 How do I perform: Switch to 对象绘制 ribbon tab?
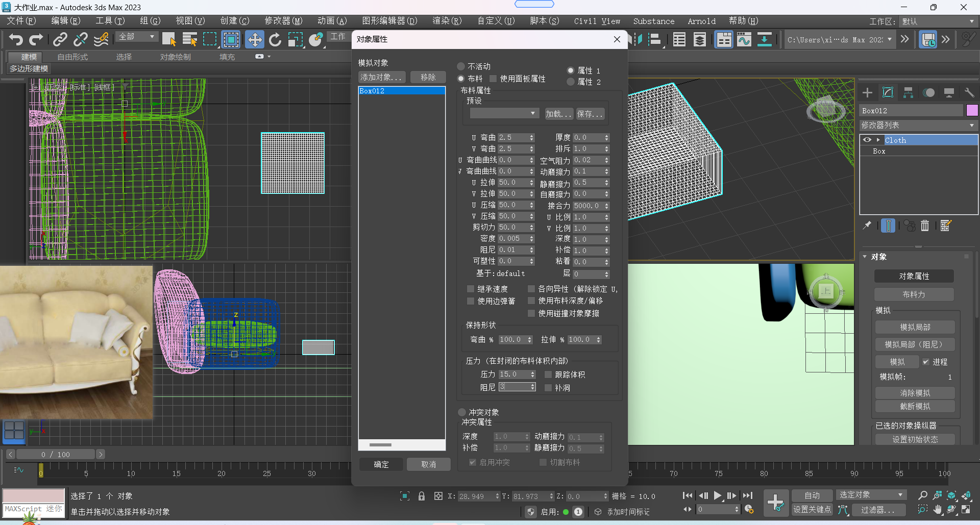(175, 57)
